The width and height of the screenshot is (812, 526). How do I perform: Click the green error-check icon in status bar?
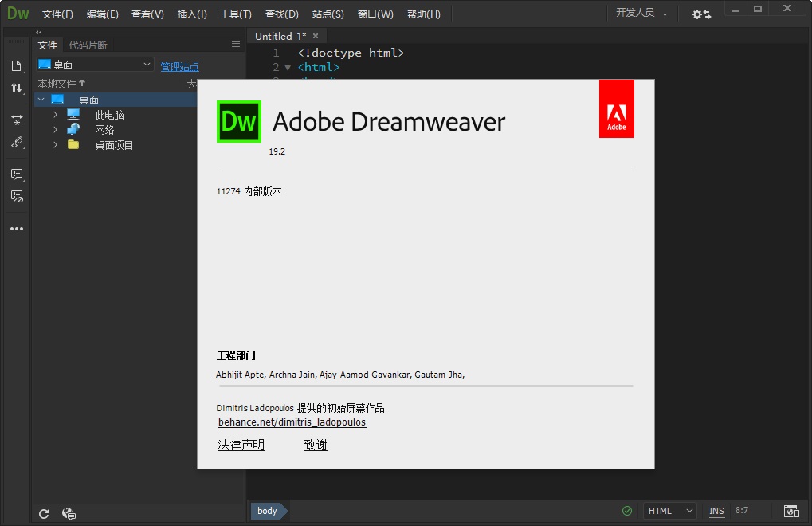[x=626, y=511]
